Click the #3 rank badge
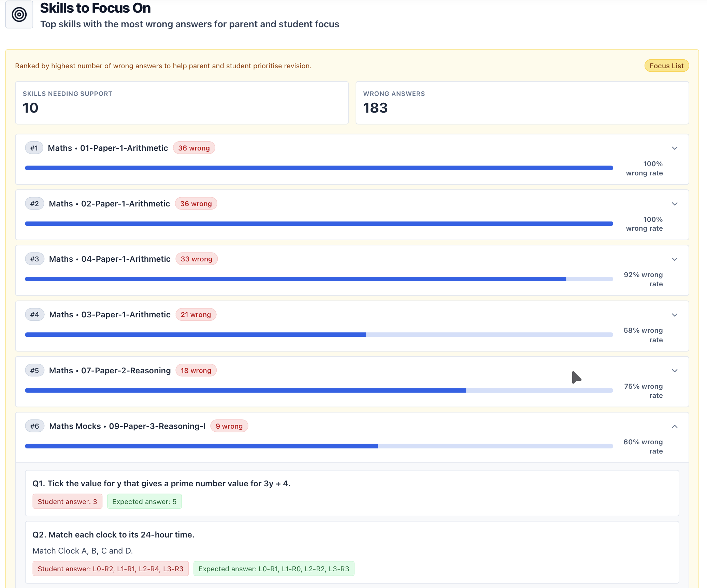Screen dimensions: 707x588 pyautogui.click(x=34, y=259)
